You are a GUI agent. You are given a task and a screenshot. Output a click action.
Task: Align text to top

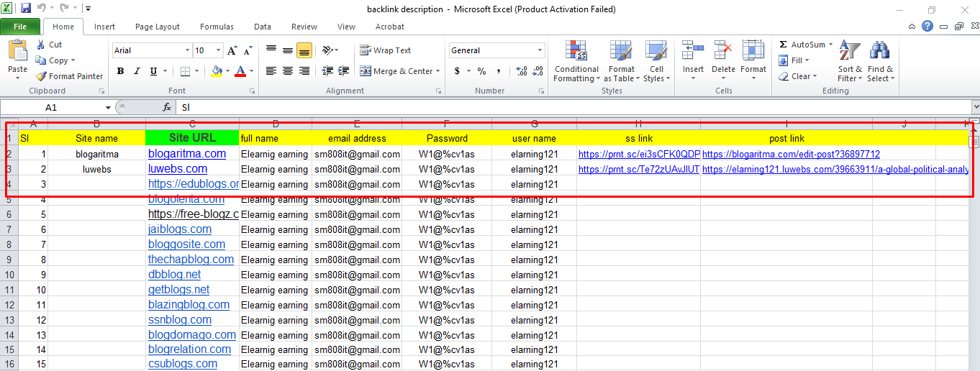pyautogui.click(x=271, y=50)
